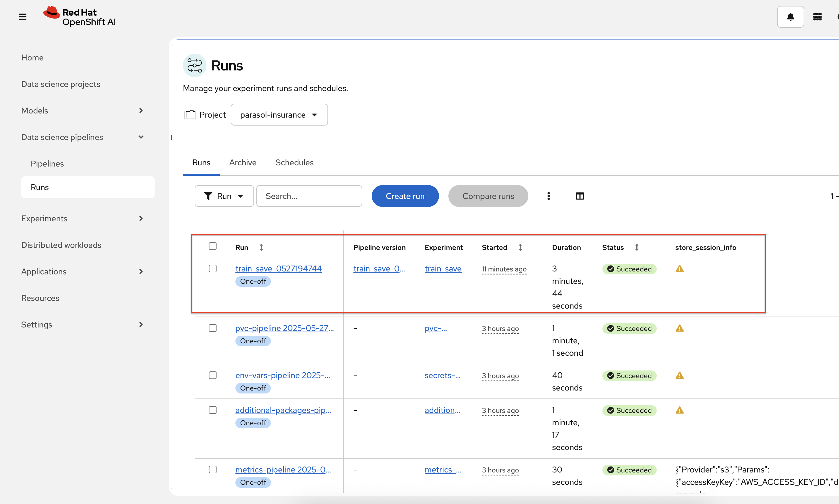Select the additional-packages-pip run checkbox
The image size is (839, 504).
pos(212,410)
